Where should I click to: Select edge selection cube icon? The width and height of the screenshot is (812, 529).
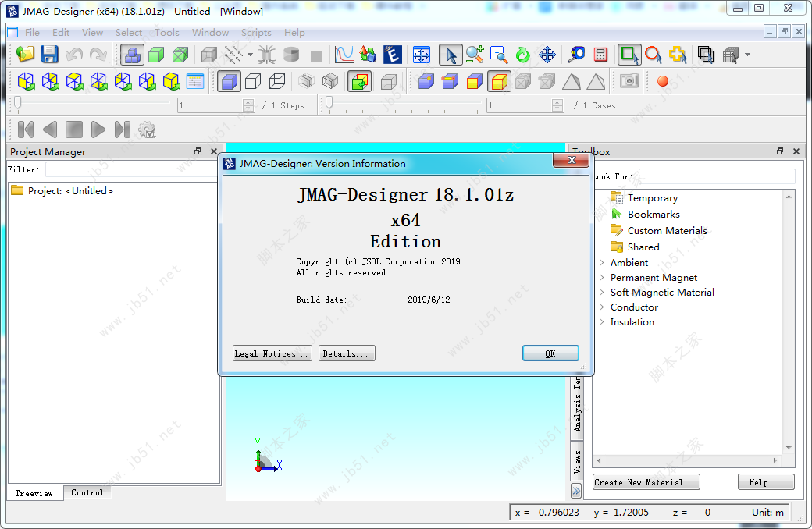pyautogui.click(x=450, y=81)
